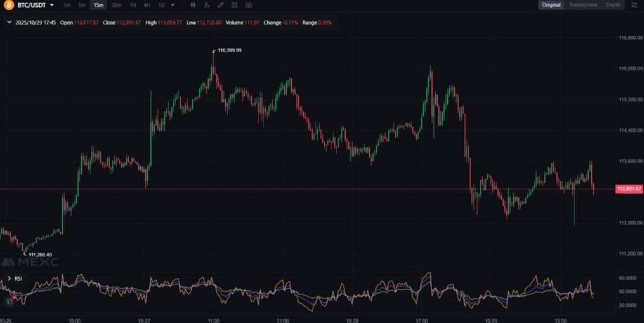
Task: Click the High value 113,059.77
Action: (x=170, y=23)
